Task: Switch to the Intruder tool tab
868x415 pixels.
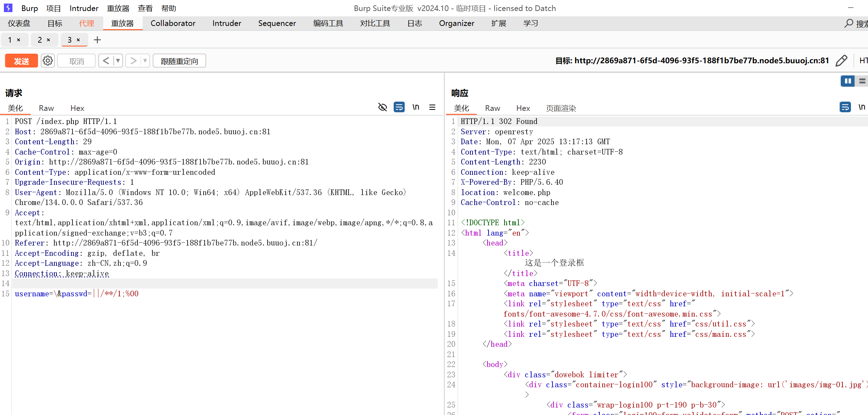Action: coord(227,23)
